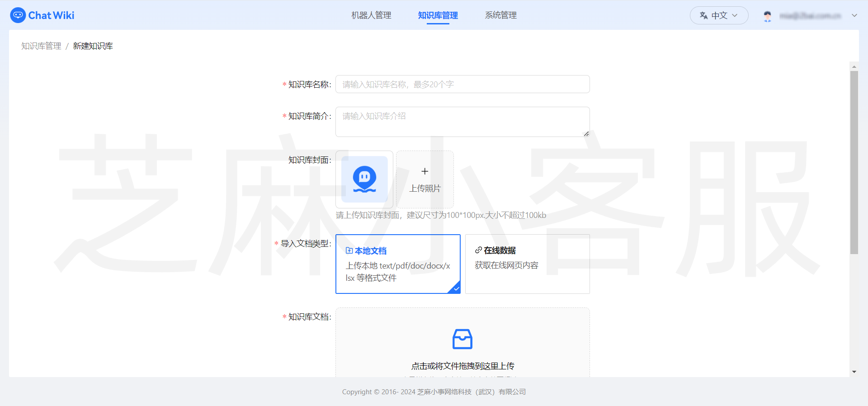868x406 pixels.
Task: Click the inbox upload icon in drop zone
Action: tap(462, 339)
